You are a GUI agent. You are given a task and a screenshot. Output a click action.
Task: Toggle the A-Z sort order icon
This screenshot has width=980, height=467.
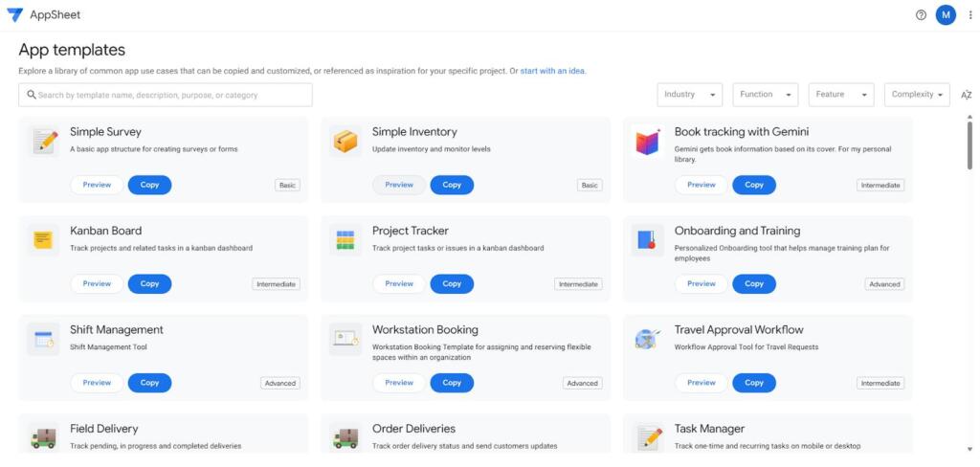[x=966, y=95]
